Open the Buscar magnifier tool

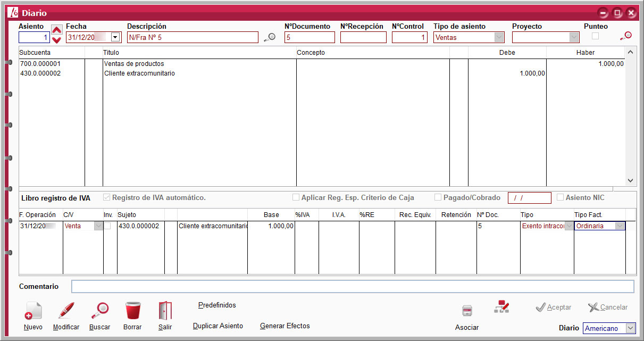pos(99,311)
